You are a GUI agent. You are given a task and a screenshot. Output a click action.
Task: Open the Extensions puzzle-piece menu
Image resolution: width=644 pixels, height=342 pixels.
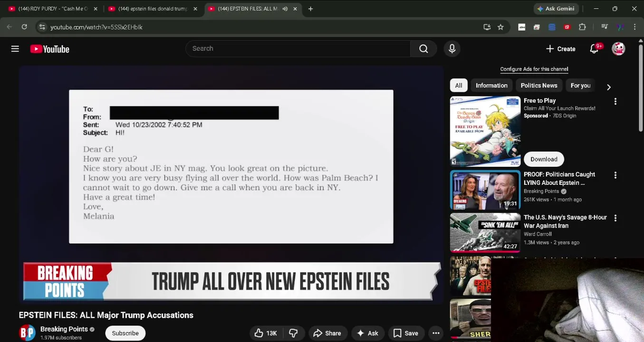pyautogui.click(x=582, y=27)
